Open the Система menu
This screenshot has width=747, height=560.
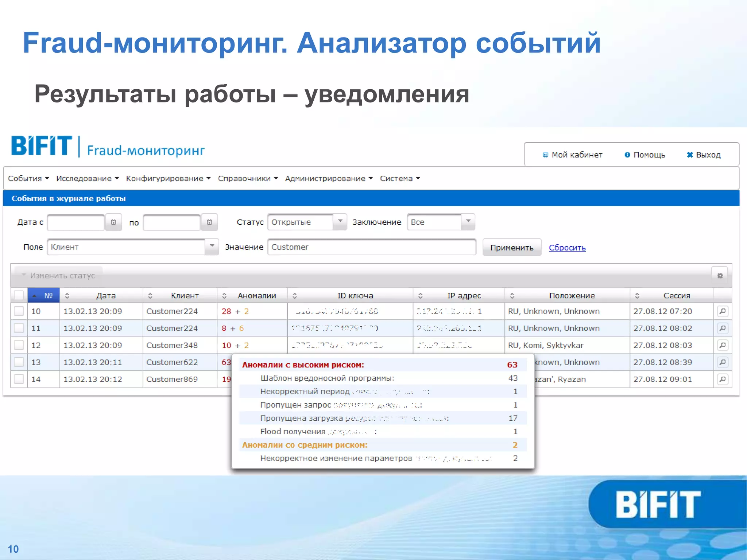(400, 179)
